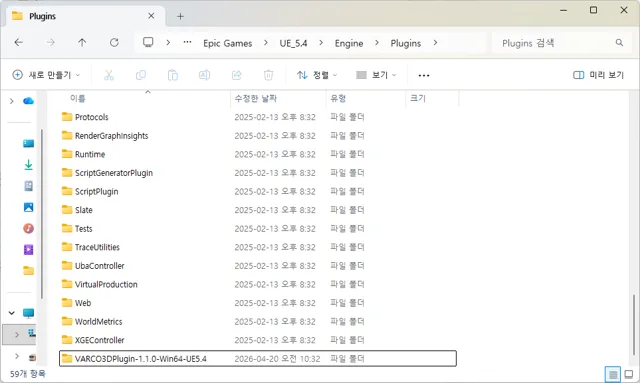
Task: Select the VirtualProduction folder
Action: [x=258, y=284]
